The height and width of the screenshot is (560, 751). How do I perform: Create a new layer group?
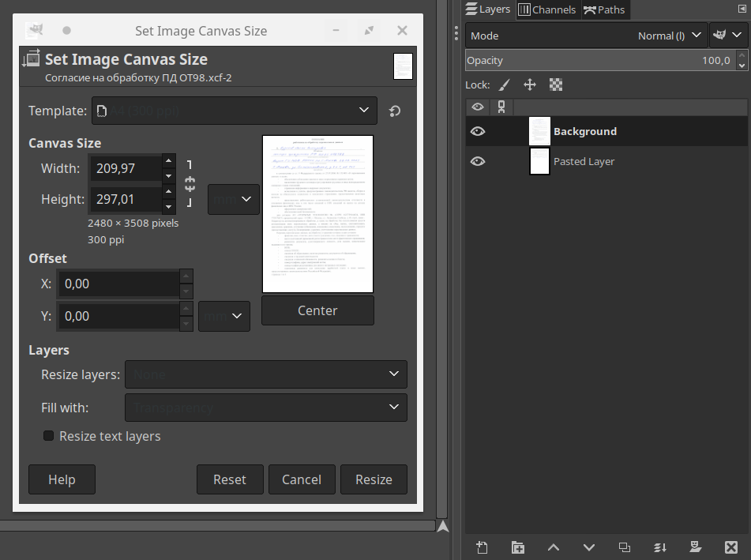point(518,547)
